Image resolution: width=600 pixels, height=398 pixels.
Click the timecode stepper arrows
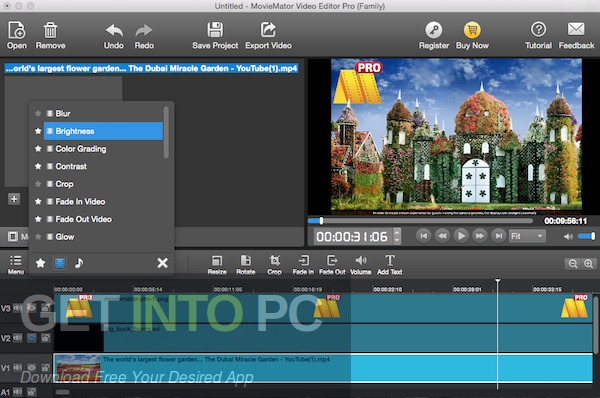[397, 236]
